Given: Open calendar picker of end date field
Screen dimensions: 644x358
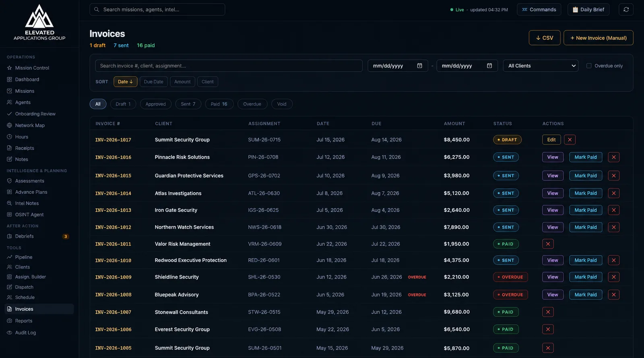Looking at the screenshot, I should click(489, 66).
